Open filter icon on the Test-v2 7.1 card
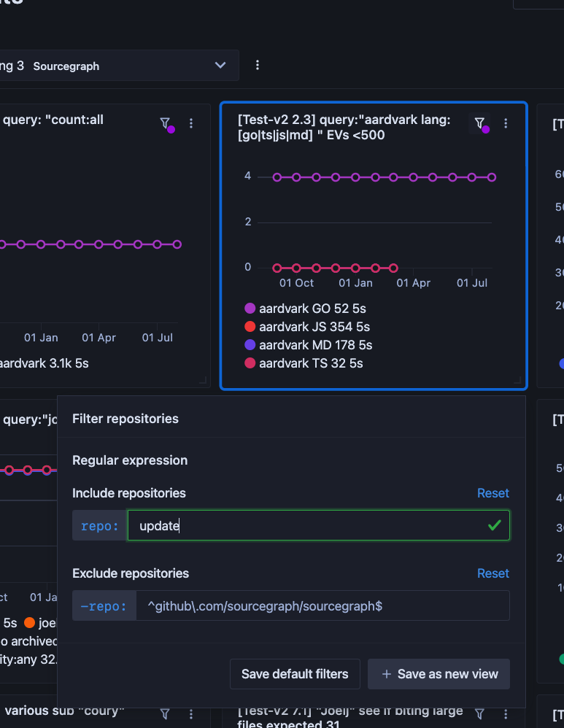The width and height of the screenshot is (564, 728). [480, 713]
